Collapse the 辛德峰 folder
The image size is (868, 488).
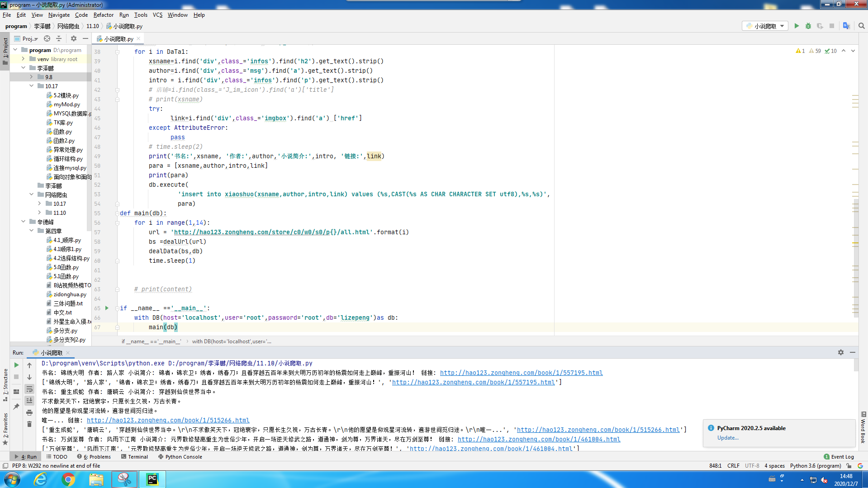24,222
